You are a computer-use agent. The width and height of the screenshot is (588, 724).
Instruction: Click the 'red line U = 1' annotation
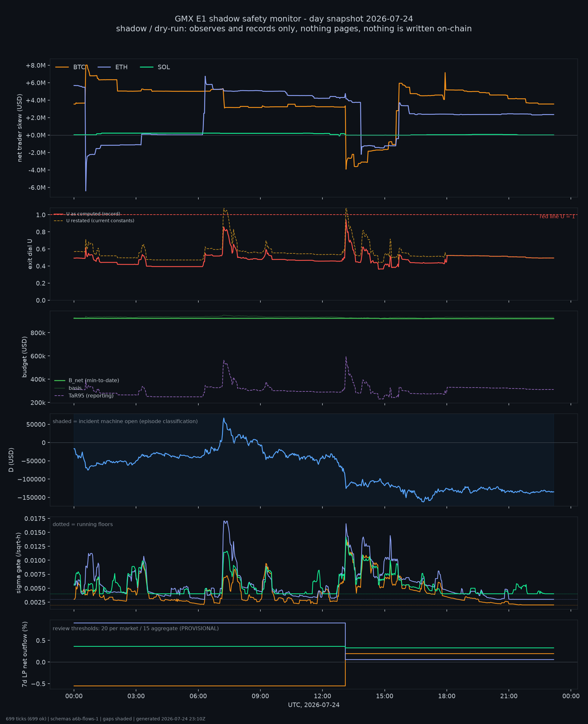(x=557, y=217)
